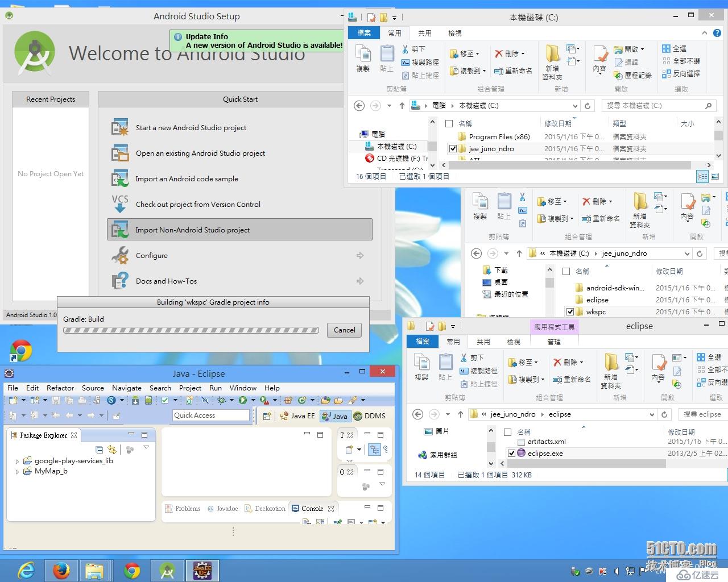The height and width of the screenshot is (582, 728).
Task: Open address bar dropdown in 本機磁碟 (C:) window
Action: [x=574, y=106]
